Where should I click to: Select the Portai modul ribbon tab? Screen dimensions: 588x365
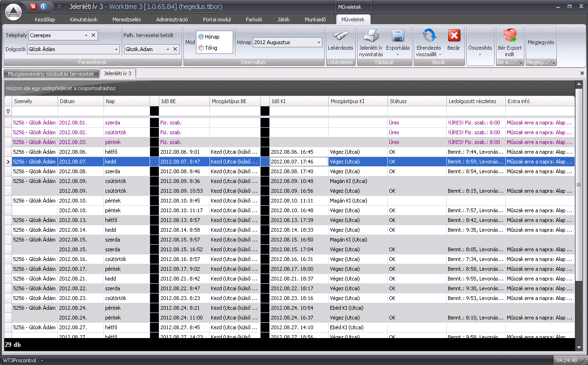point(216,20)
